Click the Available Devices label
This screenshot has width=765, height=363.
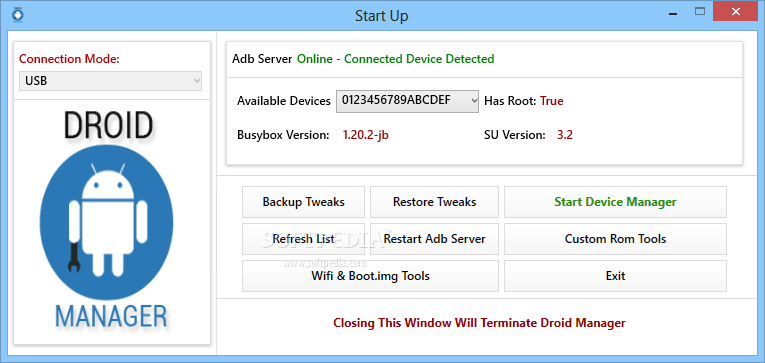coord(284,101)
